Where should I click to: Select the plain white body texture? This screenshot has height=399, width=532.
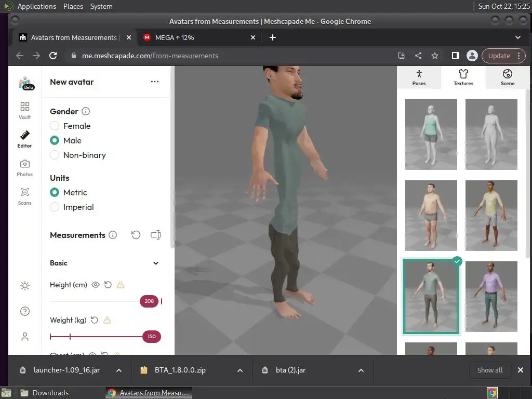point(491,135)
